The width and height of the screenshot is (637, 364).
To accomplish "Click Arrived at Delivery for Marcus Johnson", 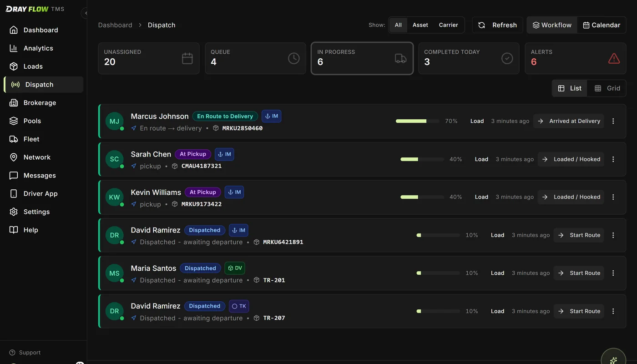I will [x=569, y=121].
